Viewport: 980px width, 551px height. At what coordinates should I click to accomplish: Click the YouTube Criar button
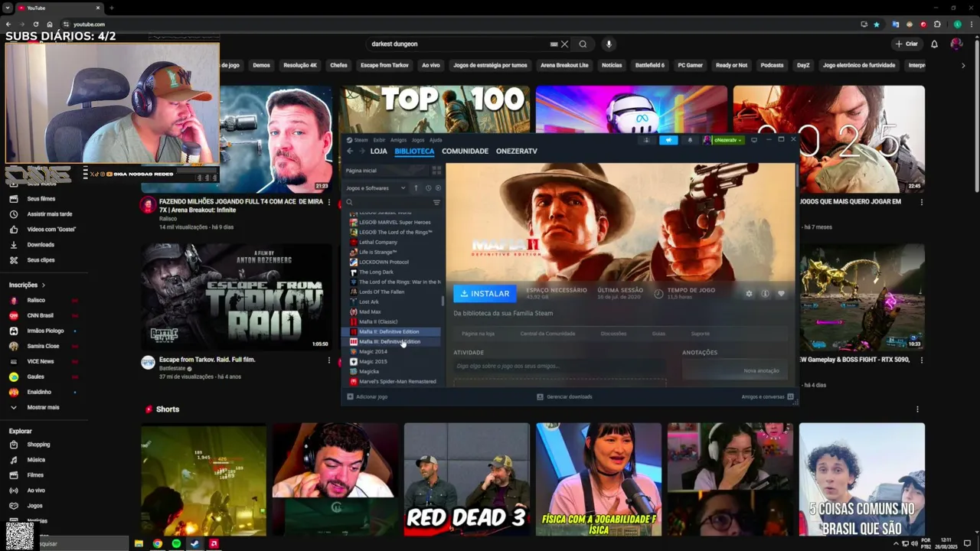(x=906, y=44)
